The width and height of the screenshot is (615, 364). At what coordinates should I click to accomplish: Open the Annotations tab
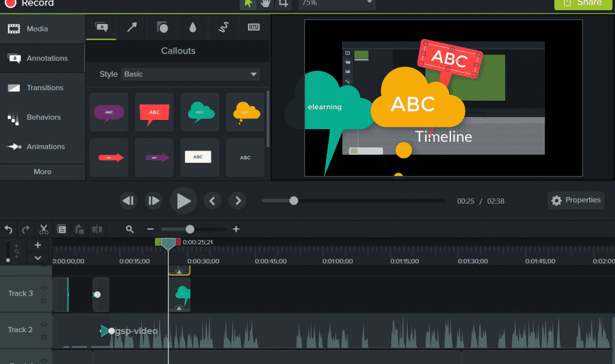[43, 58]
